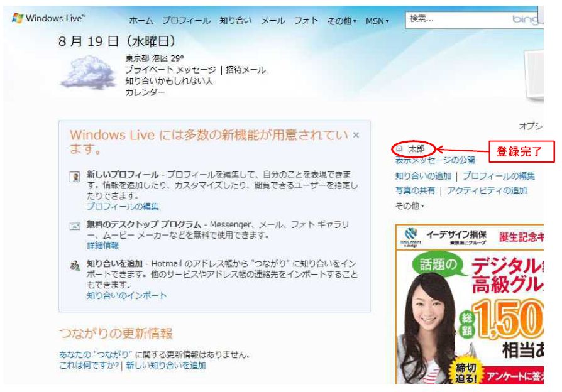Open the プライベート メッセージ link
Image resolution: width=562 pixels, height=392 pixels.
point(170,70)
